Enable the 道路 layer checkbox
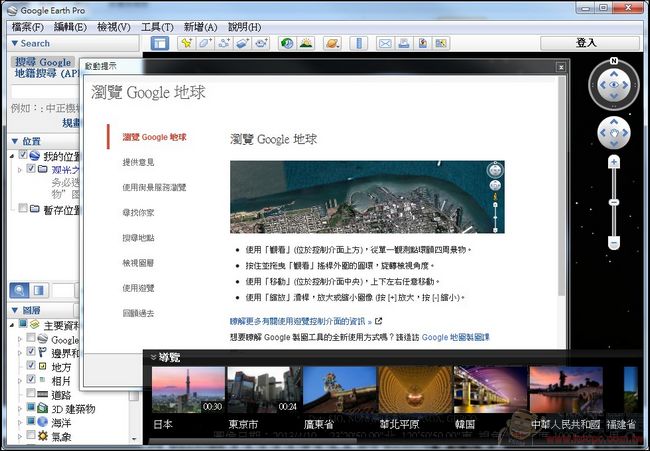 click(x=31, y=392)
